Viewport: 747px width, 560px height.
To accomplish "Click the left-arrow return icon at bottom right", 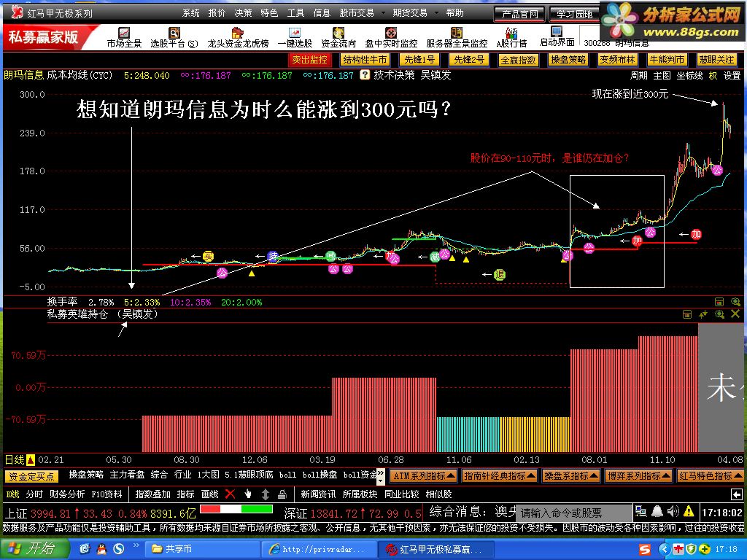I will pos(737,494).
